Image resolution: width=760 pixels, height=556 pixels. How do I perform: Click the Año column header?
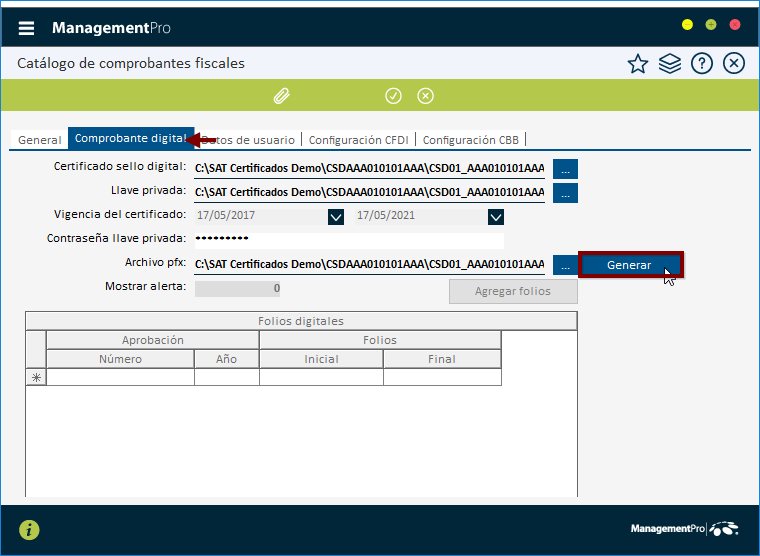[x=226, y=359]
